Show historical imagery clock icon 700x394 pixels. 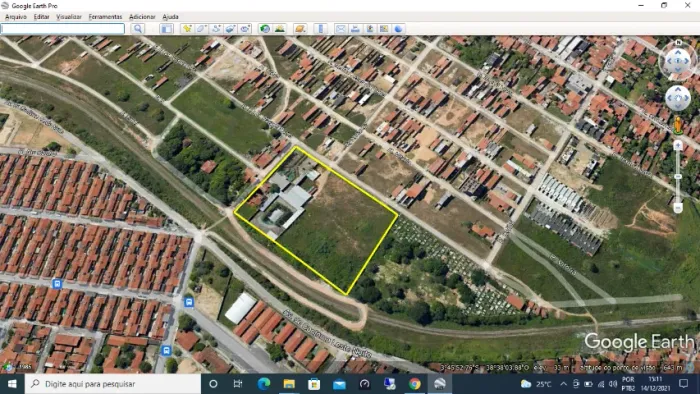[265, 29]
